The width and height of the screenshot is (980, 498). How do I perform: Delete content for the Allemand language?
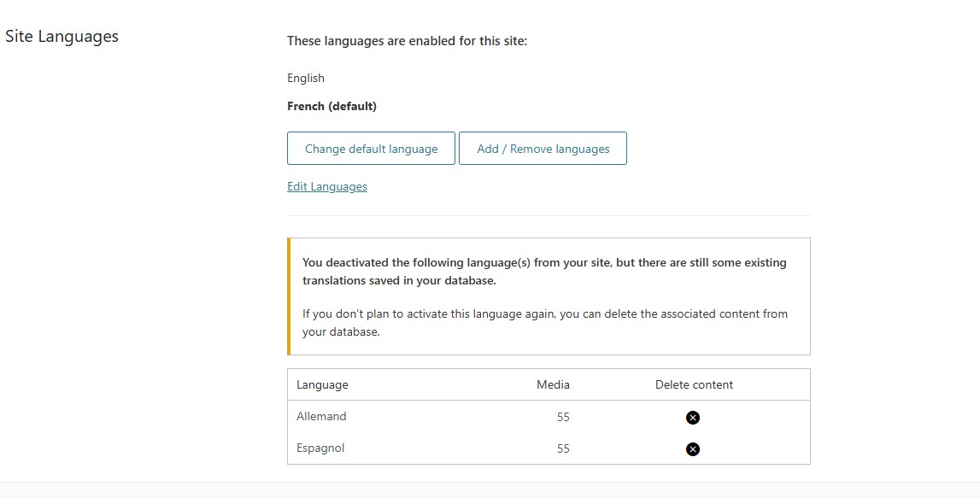click(x=693, y=417)
